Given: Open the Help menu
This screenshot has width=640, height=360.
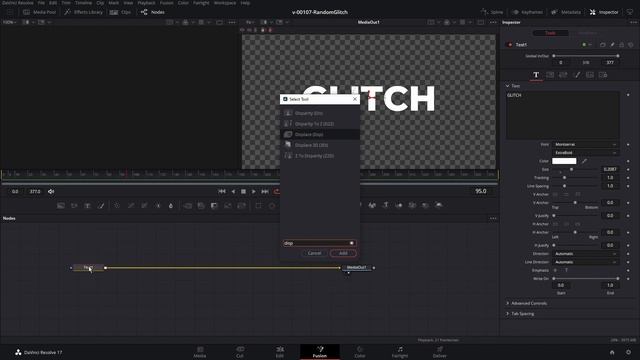Looking at the screenshot, I should (x=245, y=3).
